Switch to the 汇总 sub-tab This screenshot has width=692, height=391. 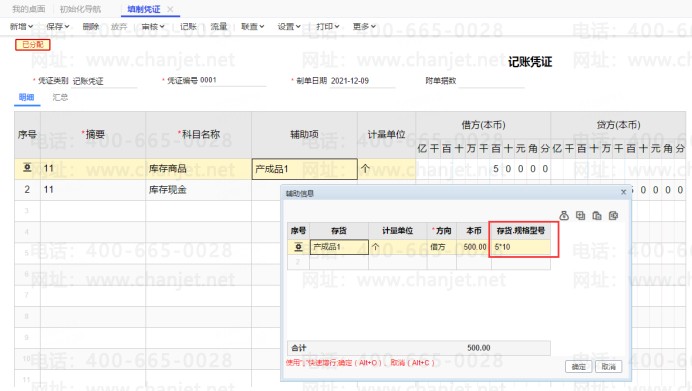click(x=60, y=97)
